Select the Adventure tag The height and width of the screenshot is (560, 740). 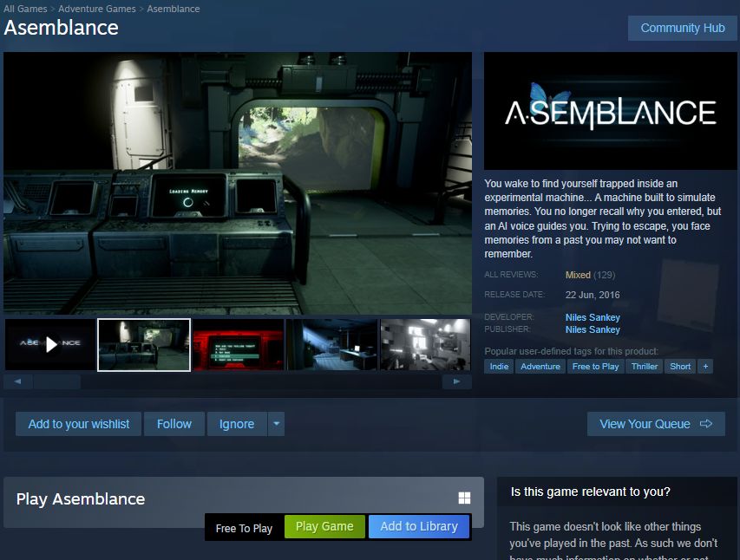tap(540, 367)
